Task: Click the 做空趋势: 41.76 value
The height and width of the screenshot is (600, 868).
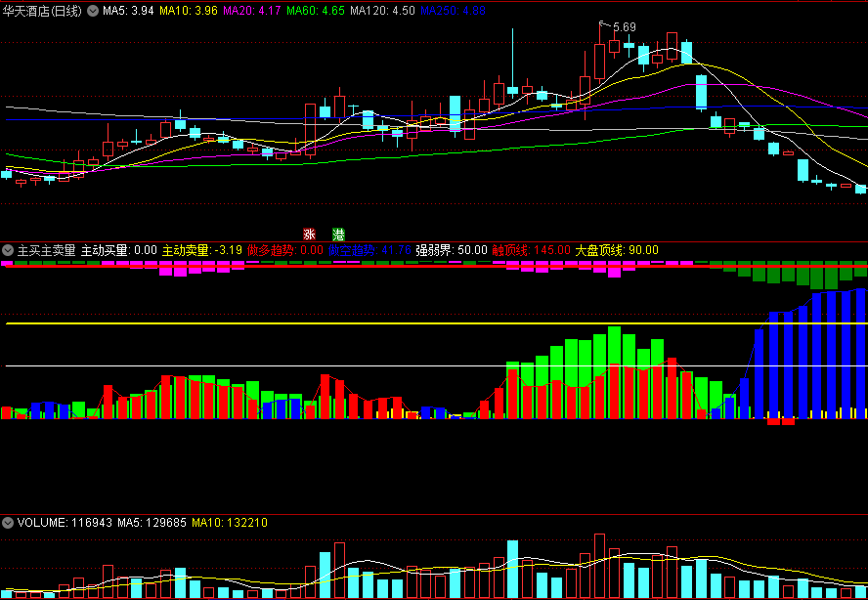Action: 369,250
